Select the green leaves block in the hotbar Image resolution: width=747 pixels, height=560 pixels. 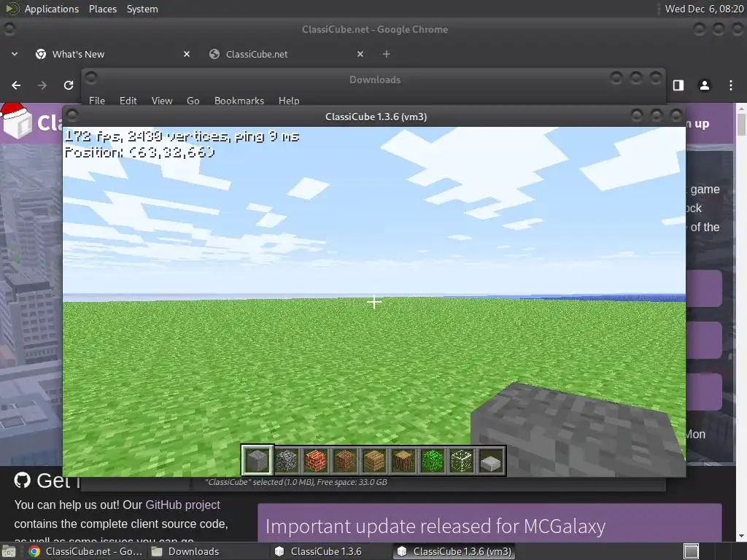click(x=432, y=460)
